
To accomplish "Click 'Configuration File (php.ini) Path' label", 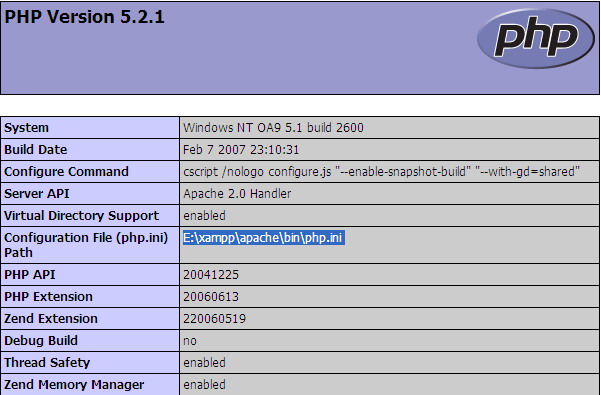I will click(x=86, y=245).
